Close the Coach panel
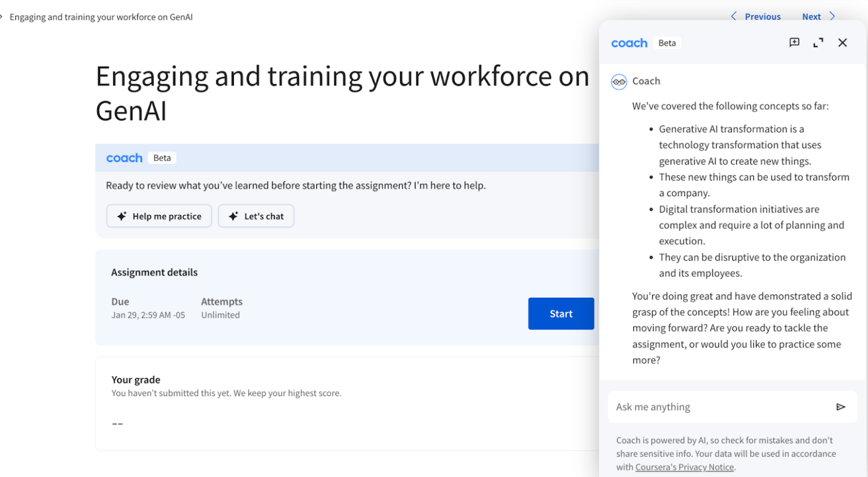This screenshot has height=477, width=868. pos(843,42)
